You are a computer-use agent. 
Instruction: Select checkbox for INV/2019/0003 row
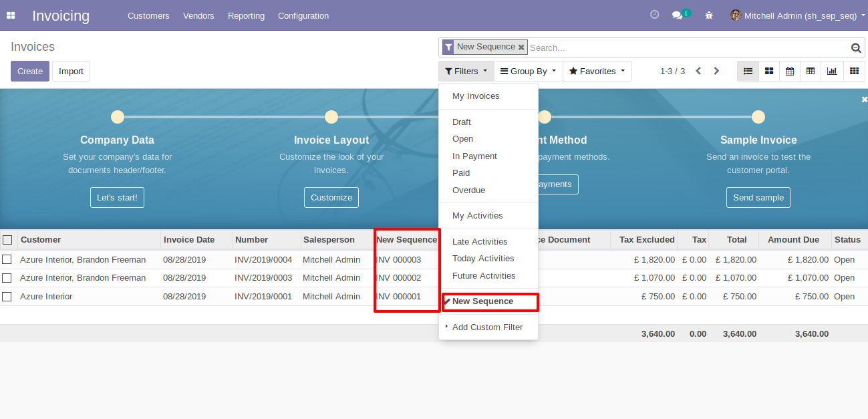click(7, 278)
